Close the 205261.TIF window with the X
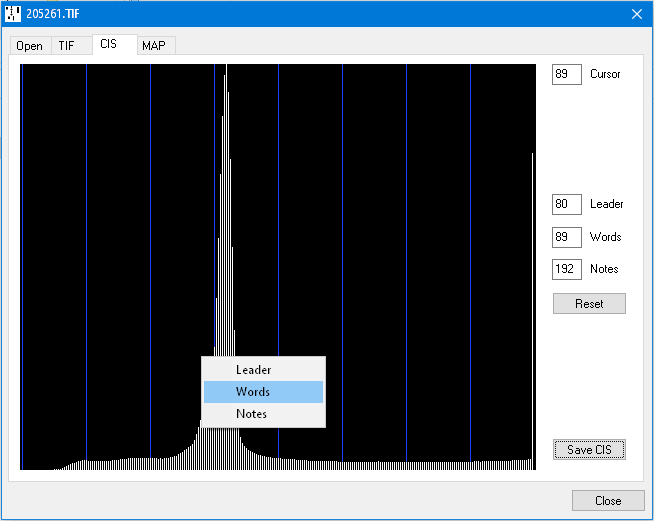Viewport: 654px width, 521px height. tap(636, 13)
